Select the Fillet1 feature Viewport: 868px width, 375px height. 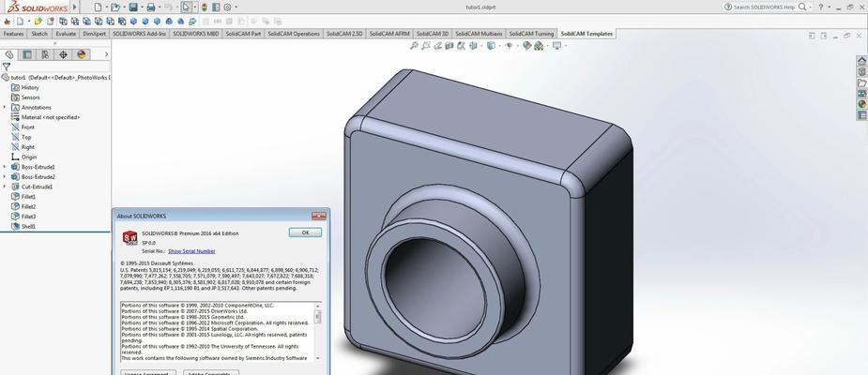pyautogui.click(x=23, y=197)
